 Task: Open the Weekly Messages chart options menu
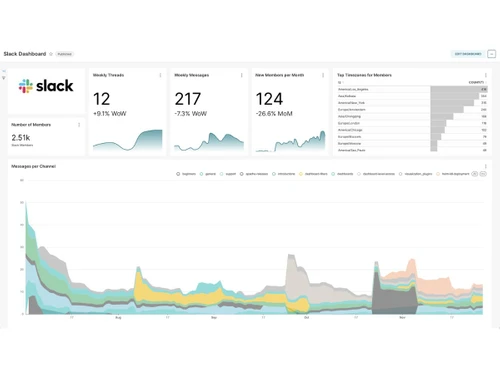[242, 75]
